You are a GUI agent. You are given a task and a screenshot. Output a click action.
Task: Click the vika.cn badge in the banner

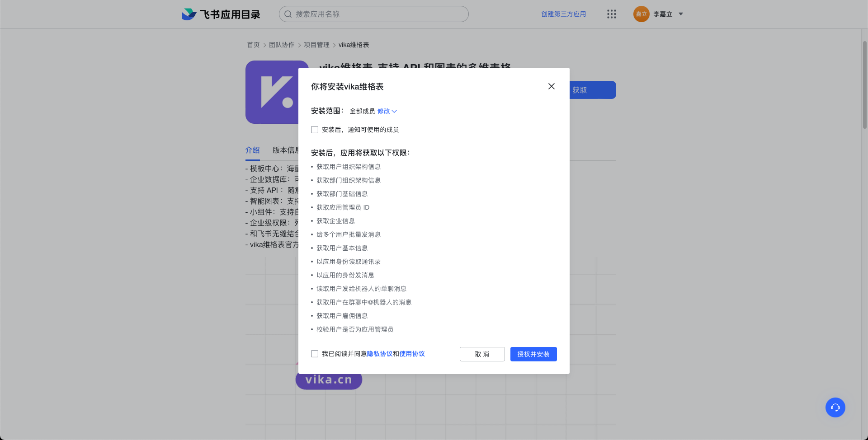tap(329, 380)
